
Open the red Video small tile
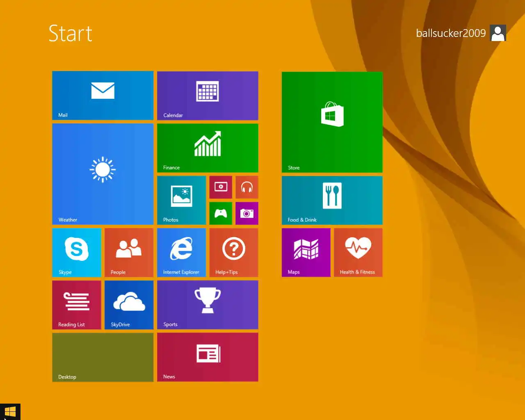click(221, 187)
